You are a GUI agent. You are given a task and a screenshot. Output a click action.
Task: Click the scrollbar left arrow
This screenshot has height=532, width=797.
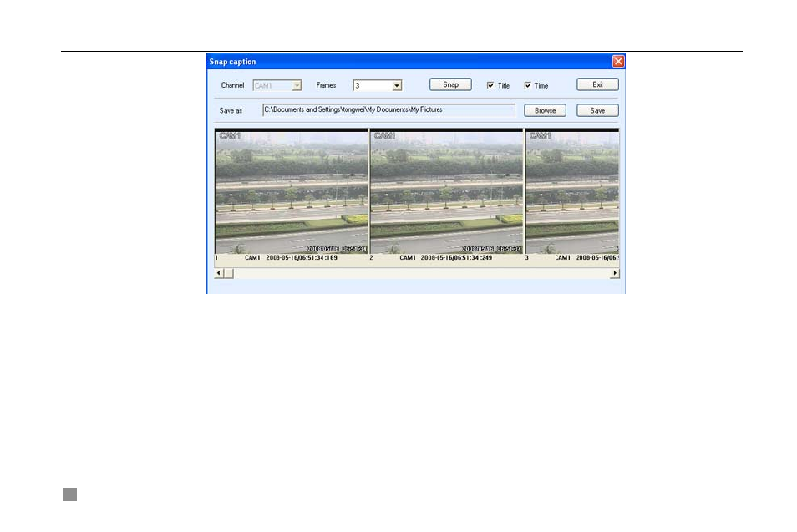click(219, 273)
